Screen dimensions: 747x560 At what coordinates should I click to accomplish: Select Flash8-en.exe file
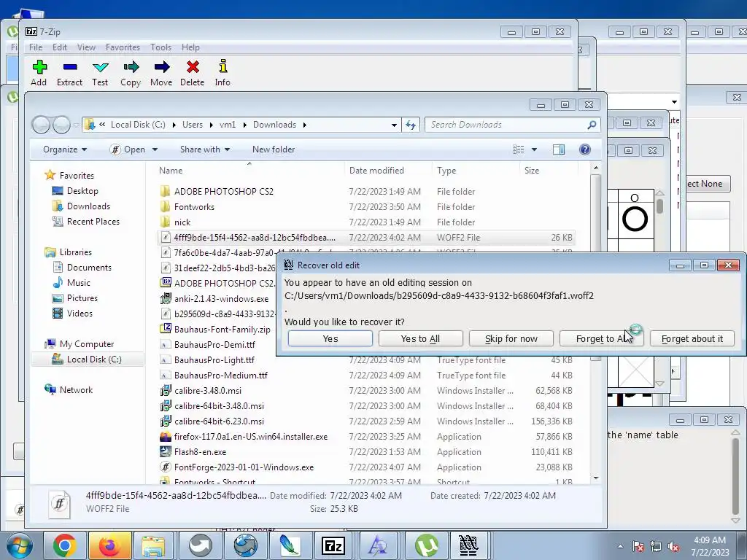click(200, 452)
